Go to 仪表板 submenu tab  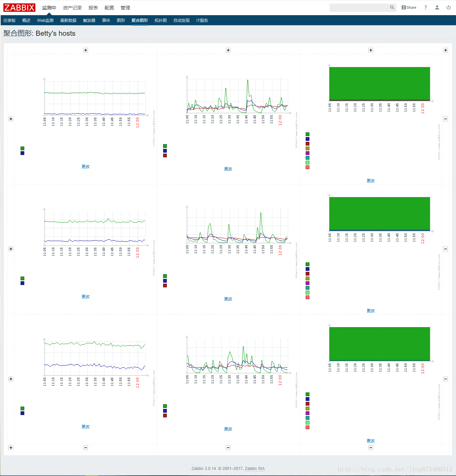tap(9, 21)
